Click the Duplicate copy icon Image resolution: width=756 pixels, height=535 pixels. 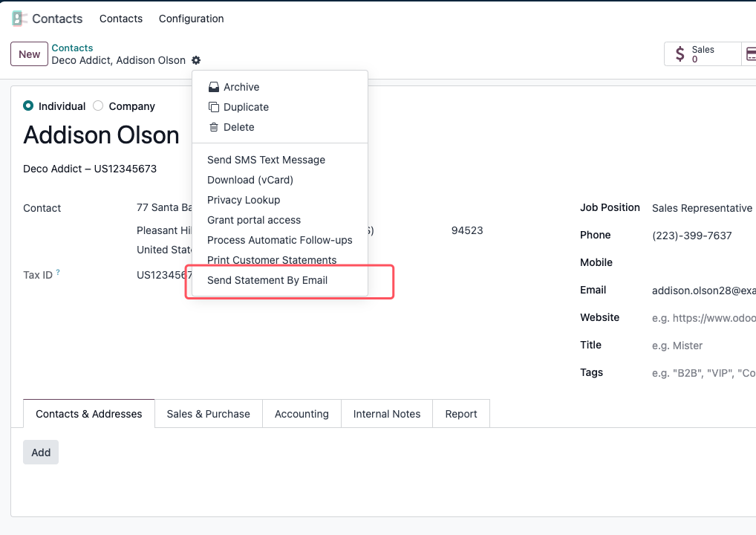coord(214,107)
